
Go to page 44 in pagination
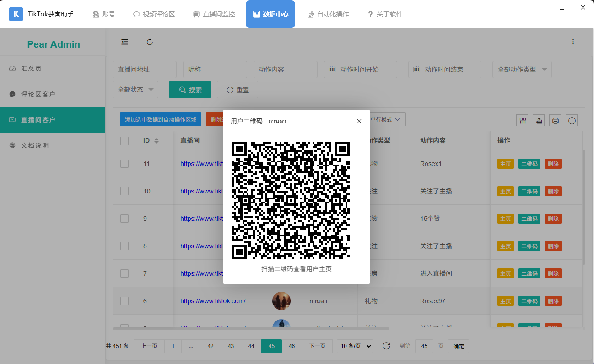tap(251, 346)
